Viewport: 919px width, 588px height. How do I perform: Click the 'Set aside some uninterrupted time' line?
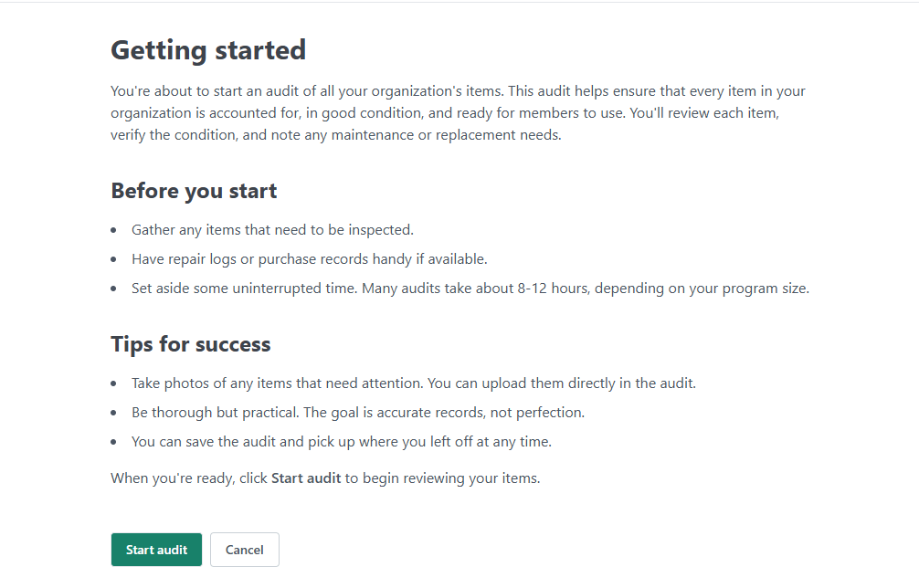click(x=470, y=289)
